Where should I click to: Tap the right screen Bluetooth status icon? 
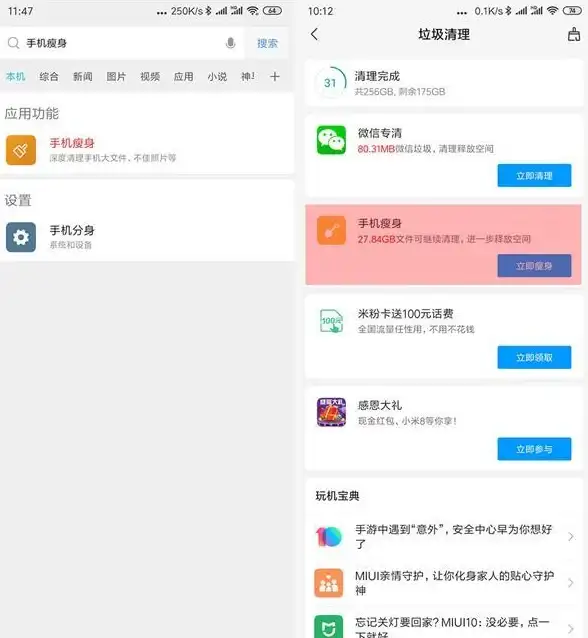(508, 11)
